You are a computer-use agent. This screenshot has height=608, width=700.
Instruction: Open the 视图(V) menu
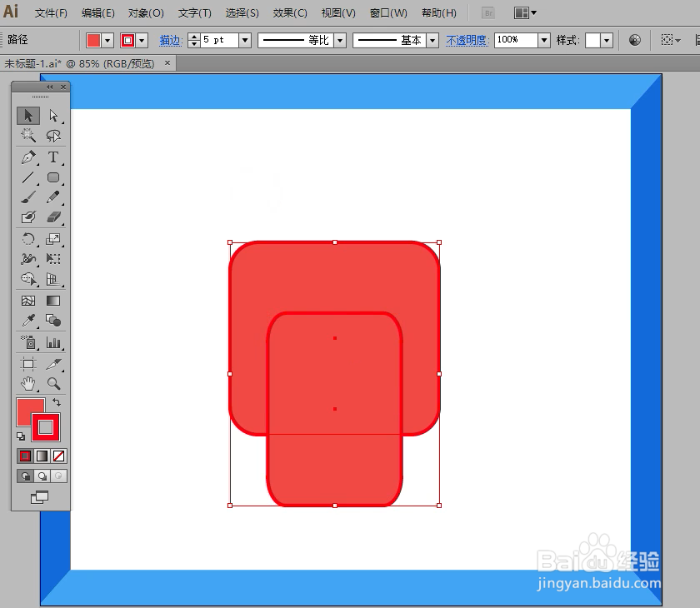click(x=338, y=13)
